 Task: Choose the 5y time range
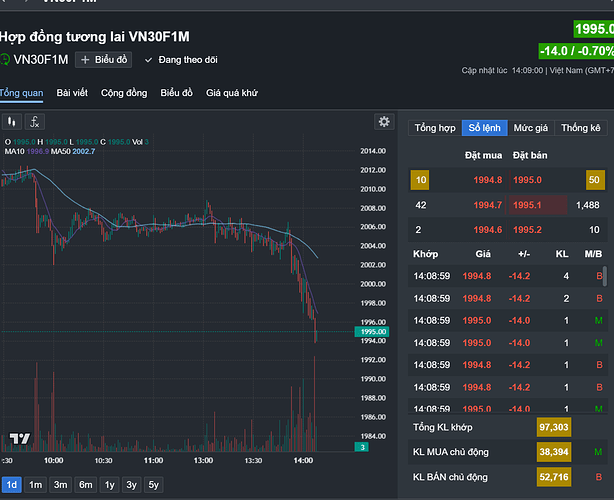[x=154, y=485]
